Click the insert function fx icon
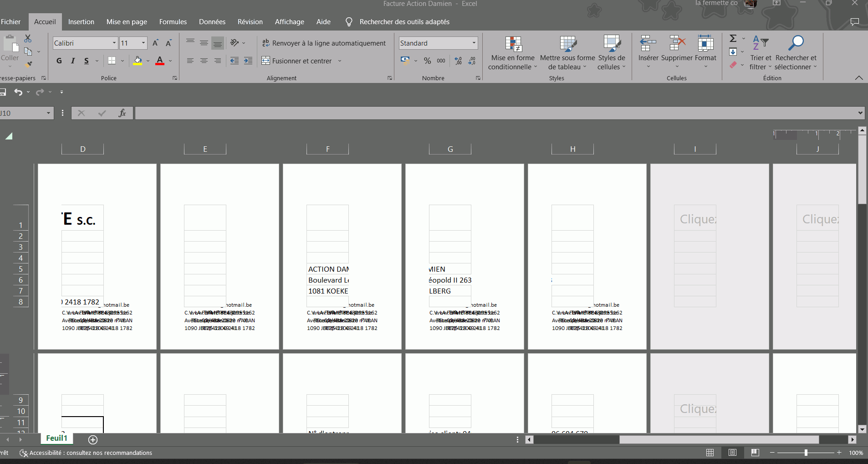This screenshot has width=868, height=464. [122, 113]
